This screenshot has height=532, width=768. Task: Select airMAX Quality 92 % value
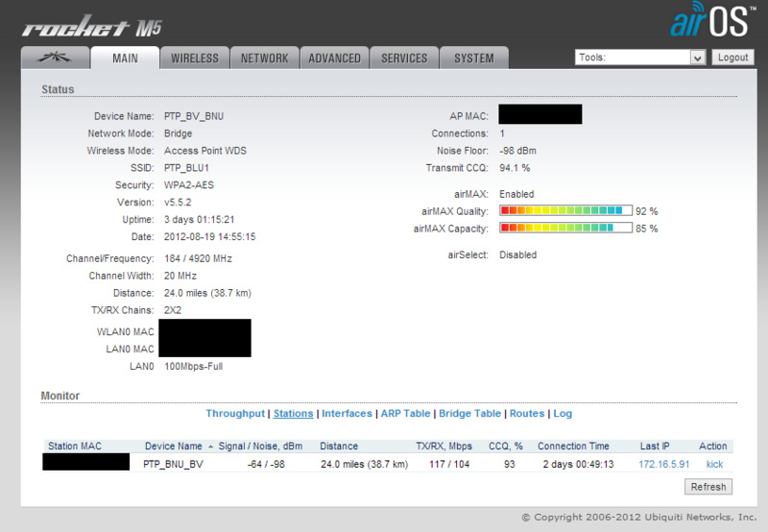pyautogui.click(x=646, y=211)
